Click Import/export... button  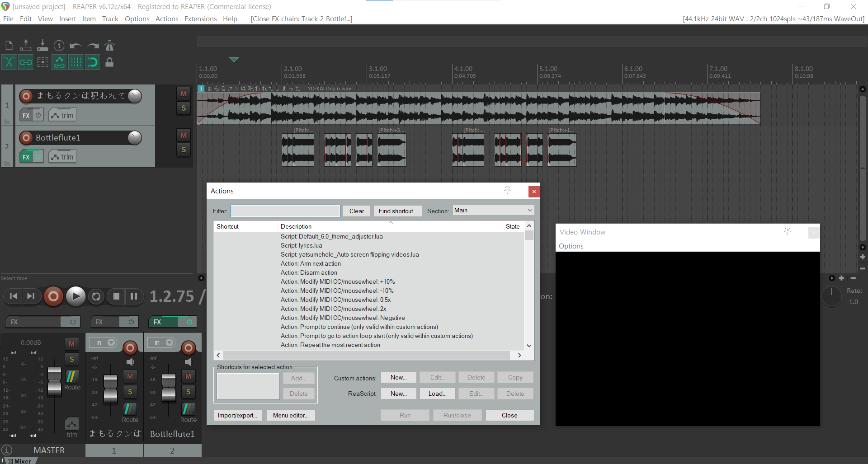237,415
